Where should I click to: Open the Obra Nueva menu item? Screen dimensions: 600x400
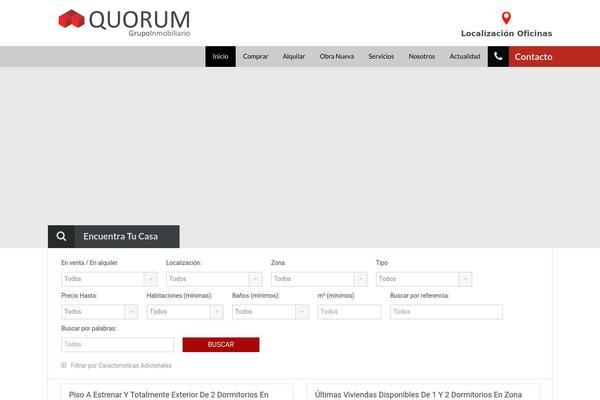click(337, 57)
